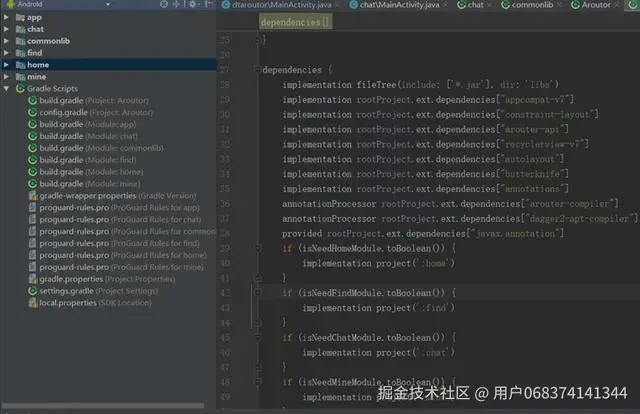Expand the home module node

click(x=6, y=65)
